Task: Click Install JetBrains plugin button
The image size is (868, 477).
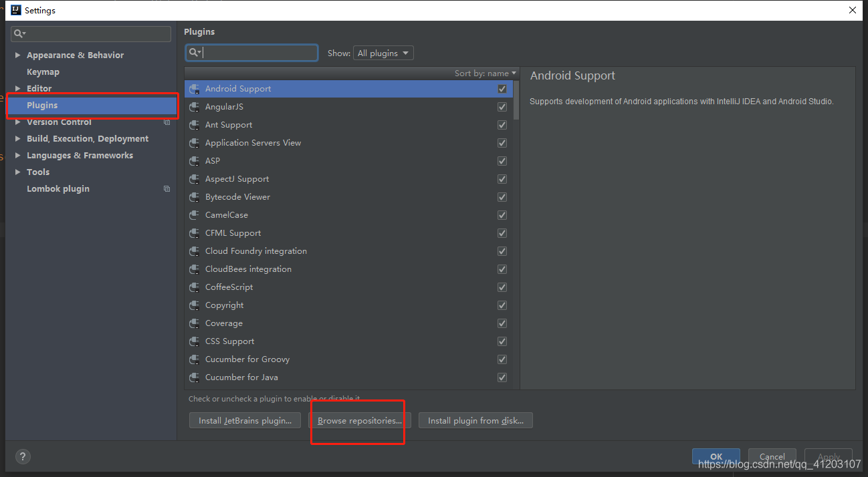Action: pyautogui.click(x=245, y=421)
